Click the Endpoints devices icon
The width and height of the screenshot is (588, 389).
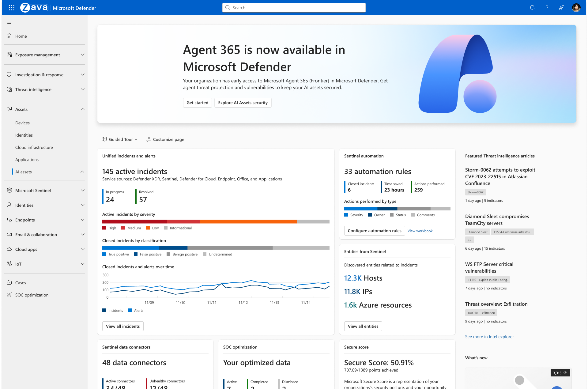click(9, 220)
